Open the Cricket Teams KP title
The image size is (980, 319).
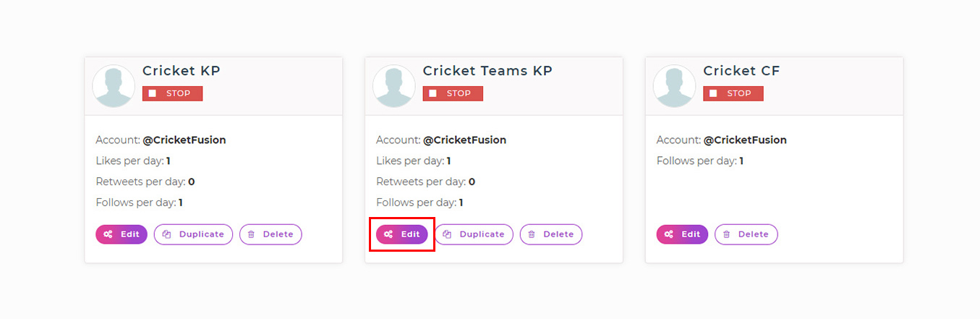pos(487,71)
